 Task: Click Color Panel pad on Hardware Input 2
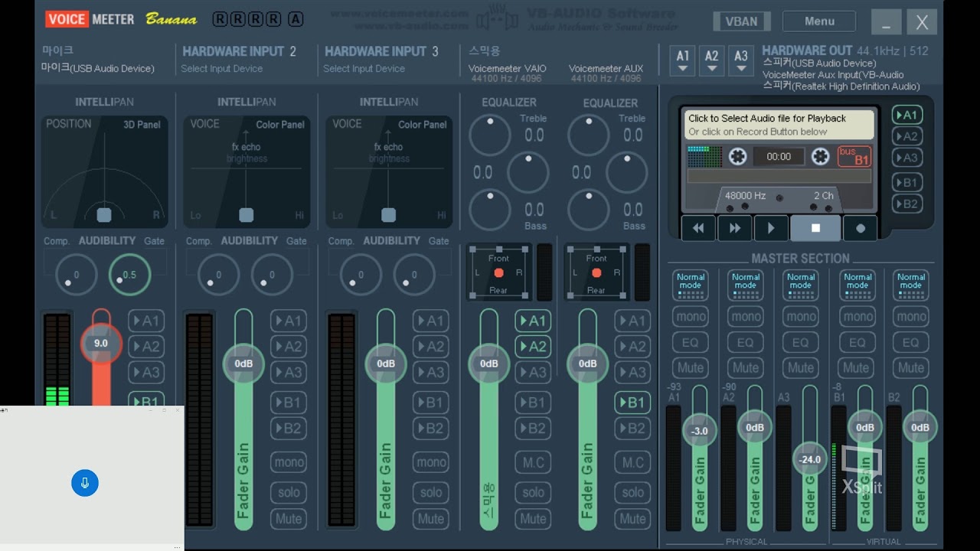point(246,171)
